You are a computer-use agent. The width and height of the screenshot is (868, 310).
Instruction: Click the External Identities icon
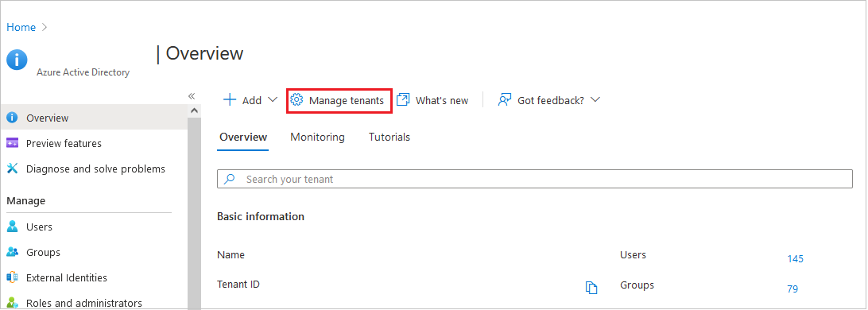12,277
